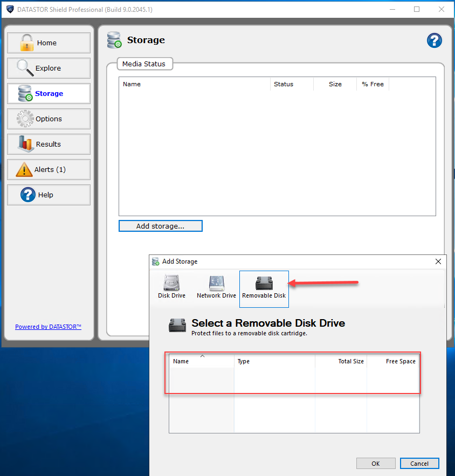
Task: Sort Media Status list by % Free column
Action: click(373, 84)
